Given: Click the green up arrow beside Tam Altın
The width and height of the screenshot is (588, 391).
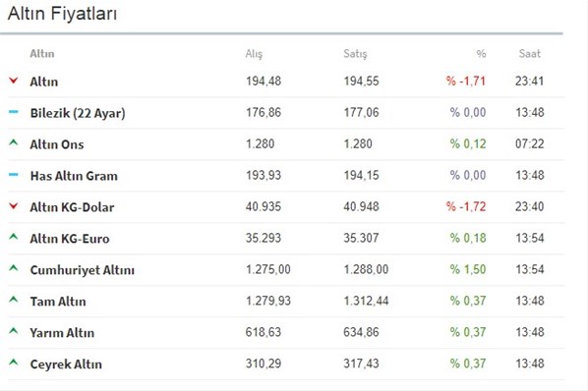Looking at the screenshot, I should [14, 300].
